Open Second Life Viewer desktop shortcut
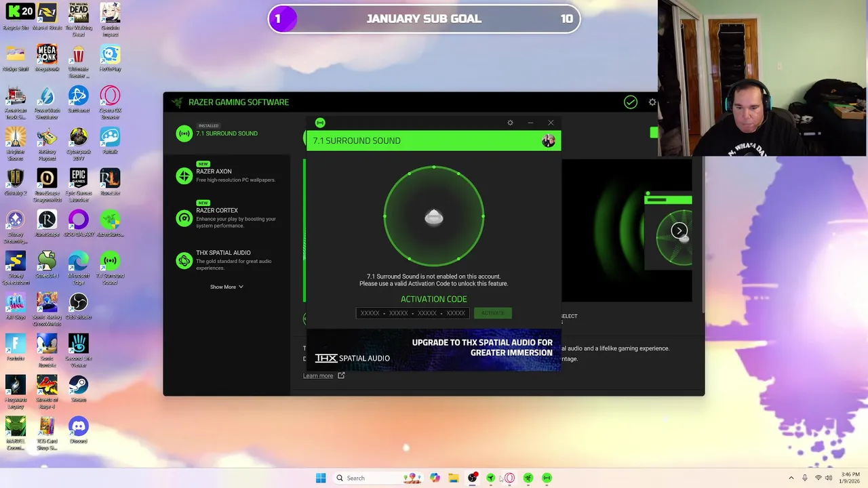 79,350
